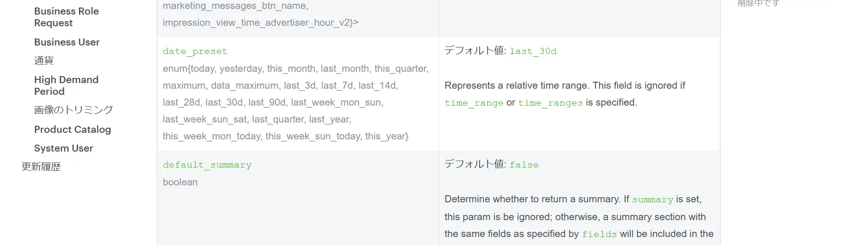Image resolution: width=868 pixels, height=245 pixels.
Task: Click the fields code reference
Action: [x=599, y=234]
